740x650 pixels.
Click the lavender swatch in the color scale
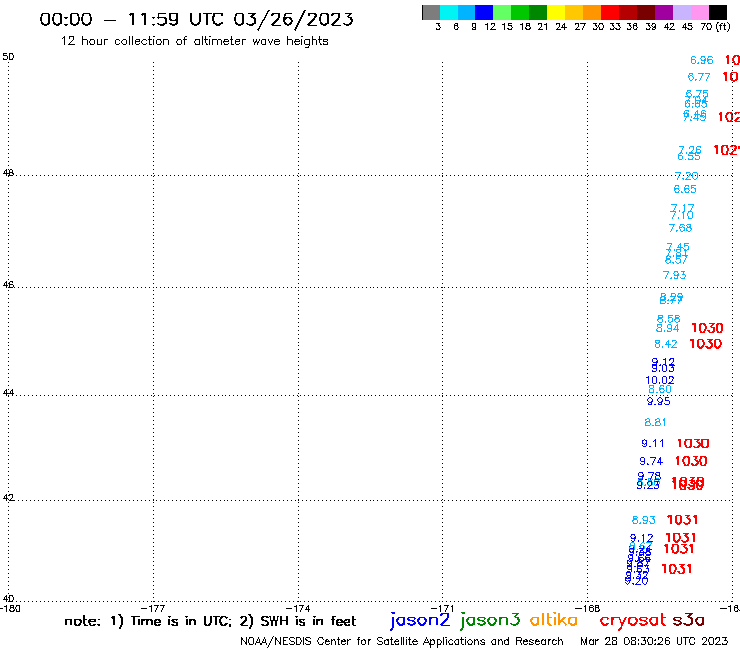pyautogui.click(x=681, y=12)
